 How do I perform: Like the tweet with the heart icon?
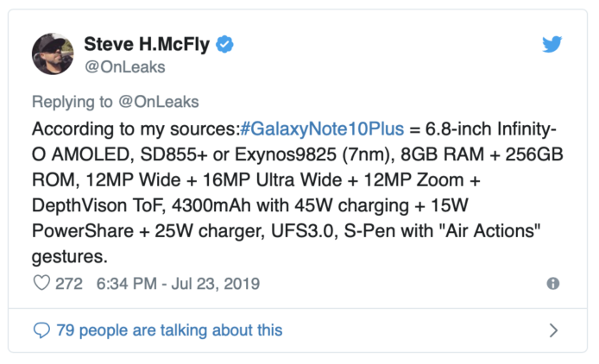click(x=41, y=284)
